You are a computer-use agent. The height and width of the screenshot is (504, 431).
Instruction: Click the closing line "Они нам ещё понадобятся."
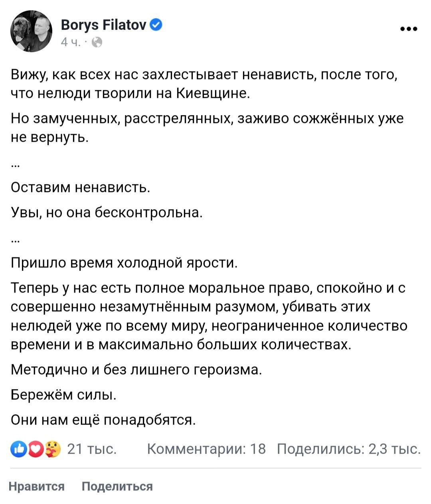[103, 420]
